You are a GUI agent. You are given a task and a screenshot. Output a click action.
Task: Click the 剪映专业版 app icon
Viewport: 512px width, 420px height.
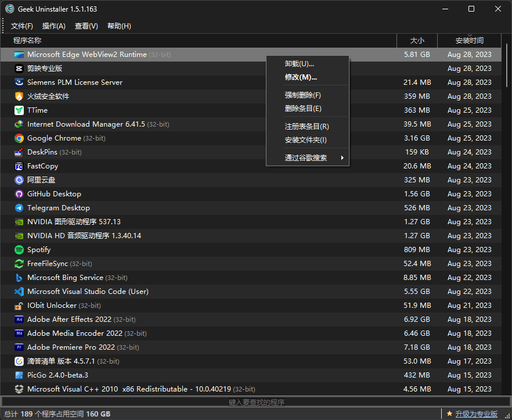click(x=19, y=69)
